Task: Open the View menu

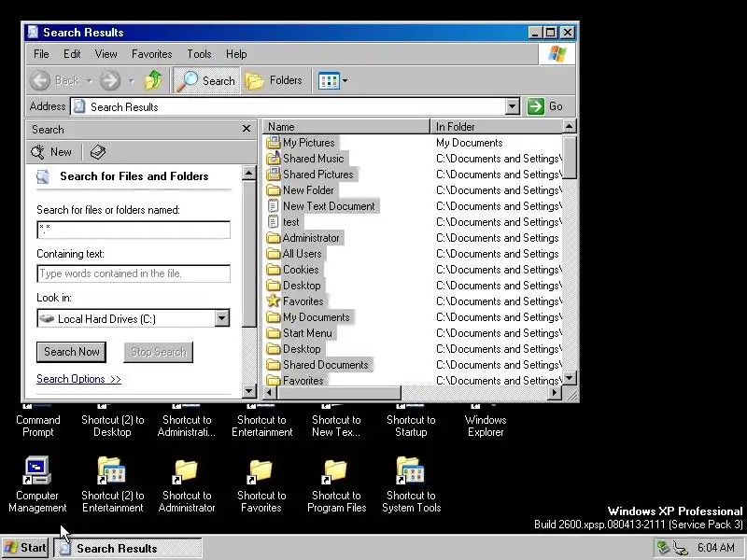Action: (106, 54)
